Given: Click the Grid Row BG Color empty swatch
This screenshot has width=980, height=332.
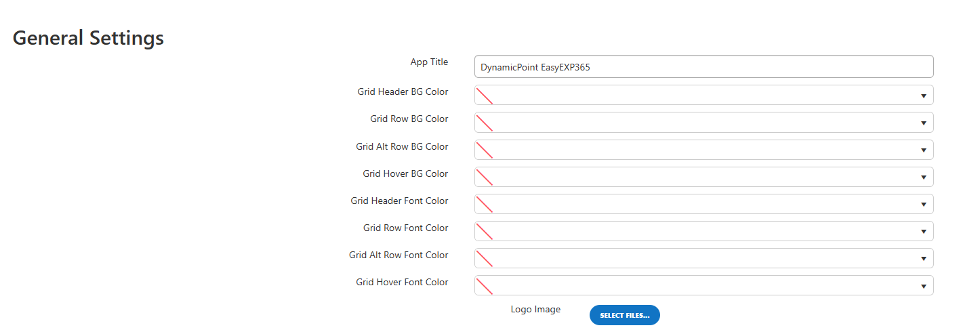Looking at the screenshot, I should (484, 123).
